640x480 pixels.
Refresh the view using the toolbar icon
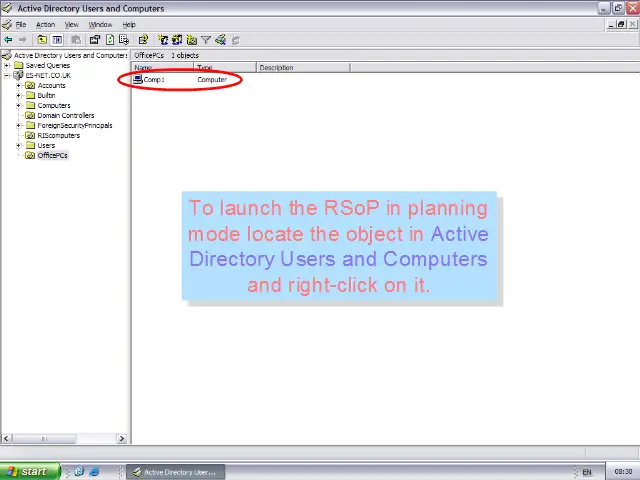(110, 40)
